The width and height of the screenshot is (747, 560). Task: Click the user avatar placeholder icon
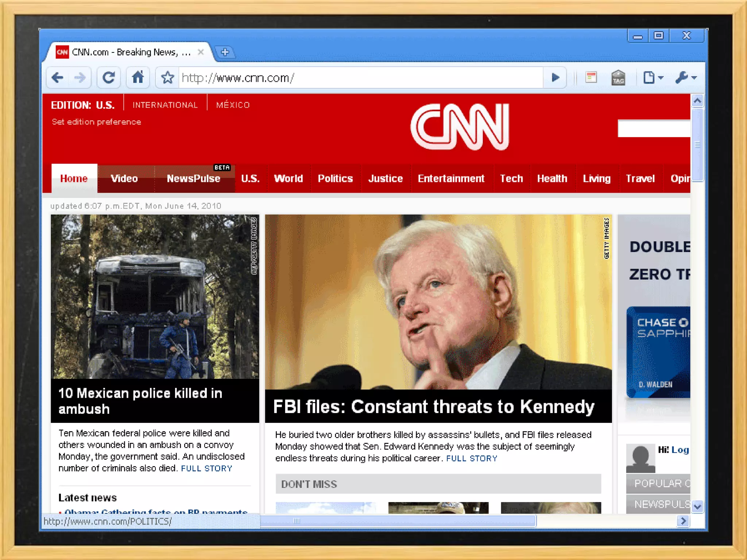coord(640,458)
